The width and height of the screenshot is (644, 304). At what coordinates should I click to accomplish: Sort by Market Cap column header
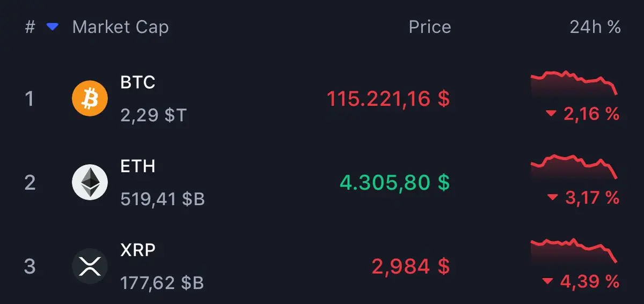click(120, 27)
